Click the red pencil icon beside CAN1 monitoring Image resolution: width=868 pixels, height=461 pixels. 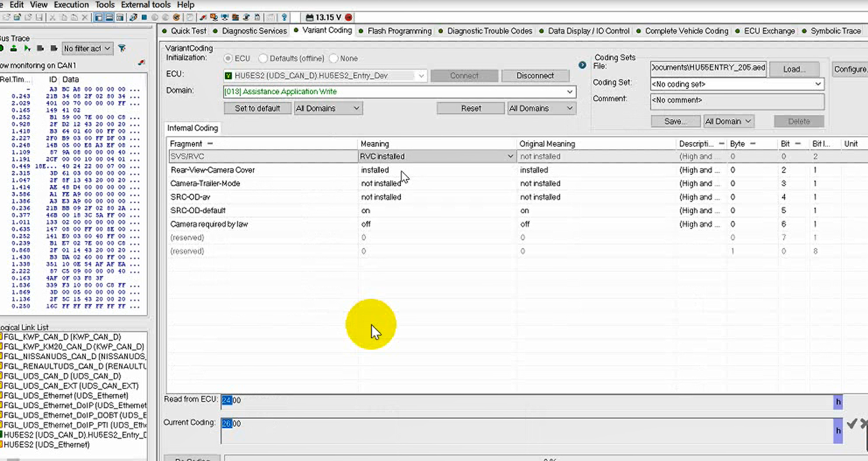click(x=141, y=63)
